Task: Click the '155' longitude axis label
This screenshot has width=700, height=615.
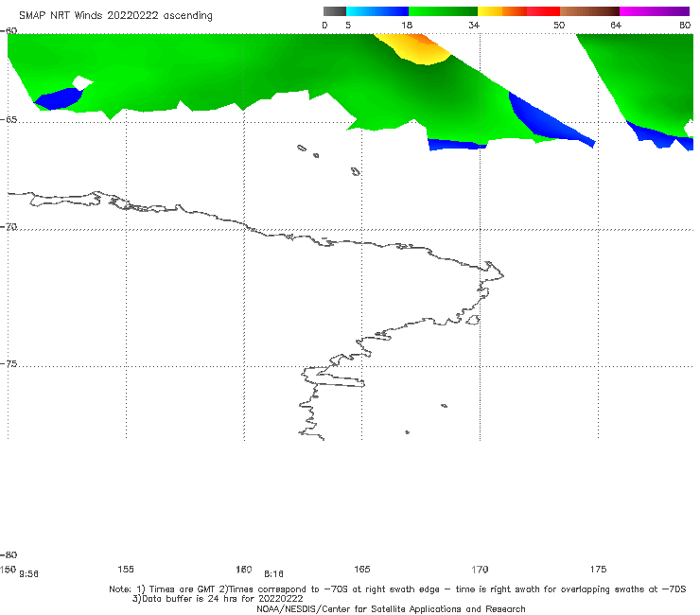Action: [x=126, y=570]
